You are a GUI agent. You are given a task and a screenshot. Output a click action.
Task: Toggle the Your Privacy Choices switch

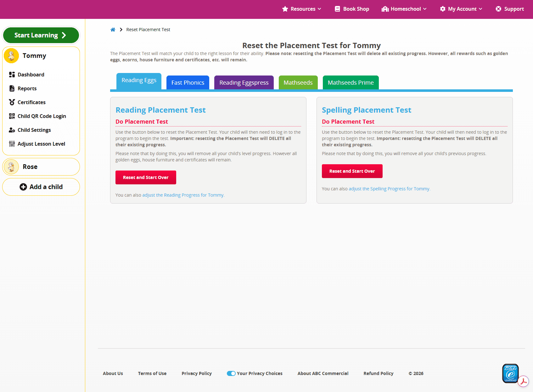(x=231, y=373)
